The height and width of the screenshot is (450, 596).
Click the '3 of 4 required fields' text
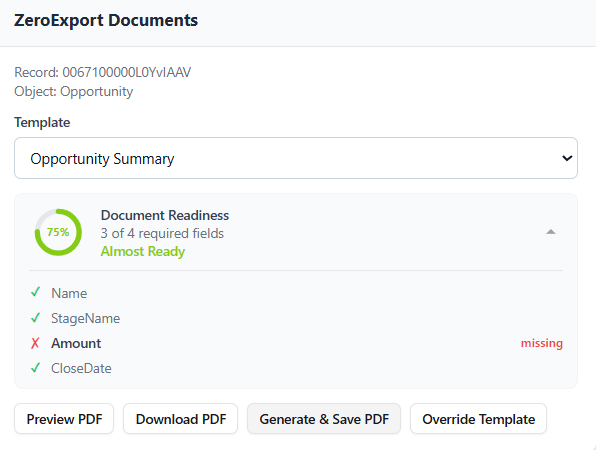(x=162, y=233)
